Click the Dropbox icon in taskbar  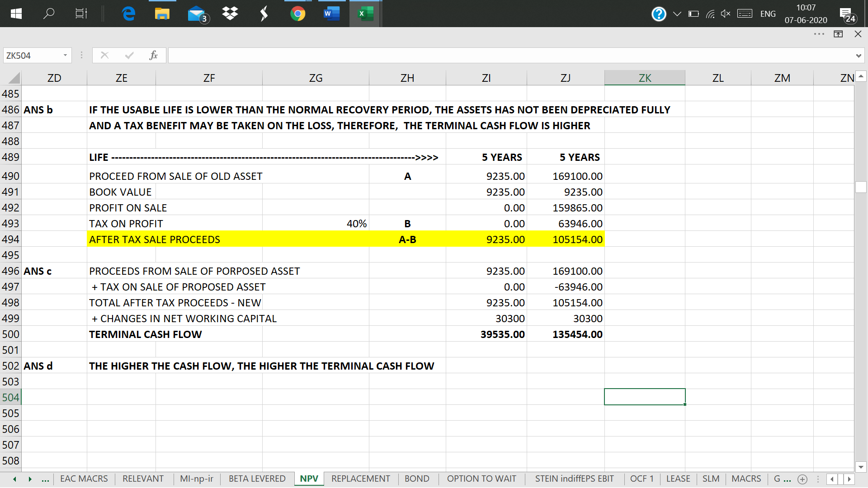[x=231, y=13]
